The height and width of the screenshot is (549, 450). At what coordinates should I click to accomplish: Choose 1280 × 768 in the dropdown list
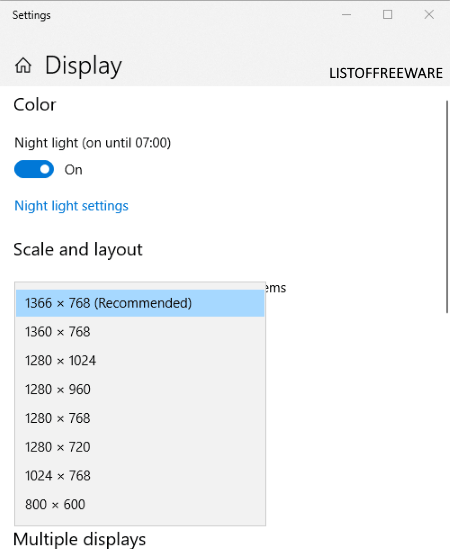coord(140,418)
